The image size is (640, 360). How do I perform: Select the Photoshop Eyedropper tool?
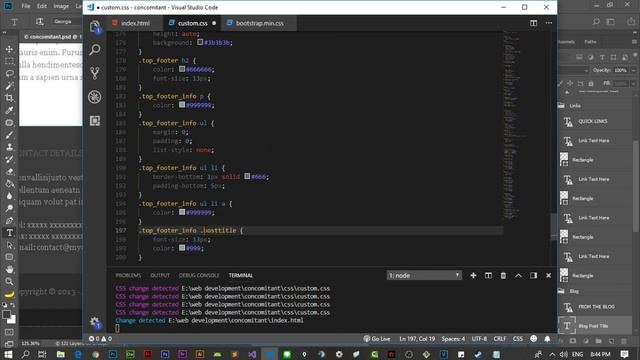point(9,110)
